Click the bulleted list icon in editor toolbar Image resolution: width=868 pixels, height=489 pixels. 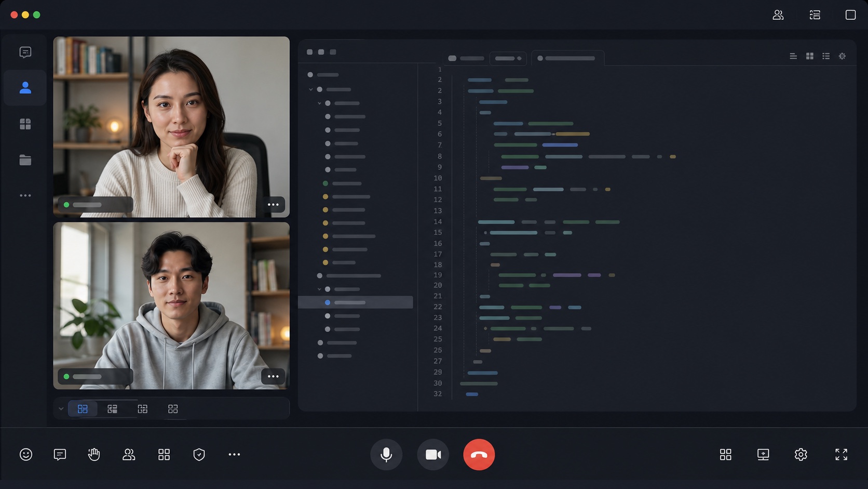pyautogui.click(x=826, y=56)
